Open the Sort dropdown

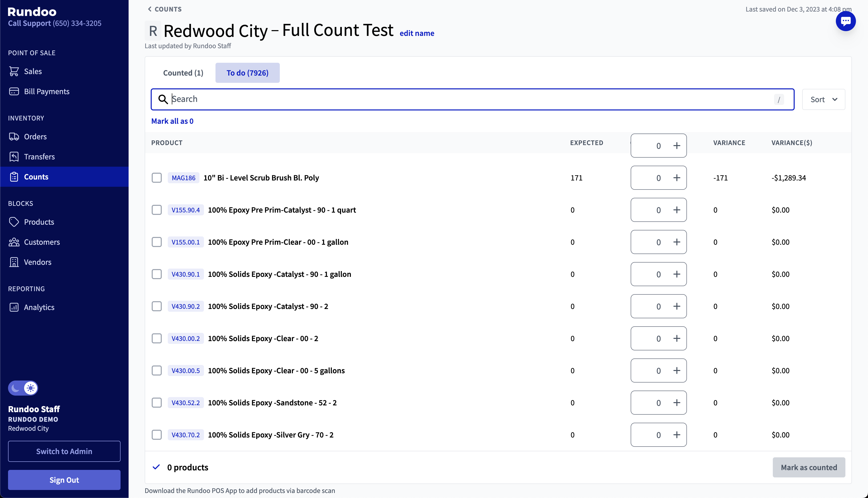point(823,100)
